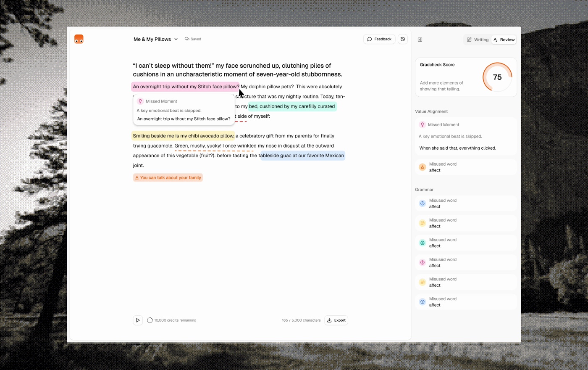This screenshot has height=370, width=588.
Task: Click pink highlighted sentence about Stitch face pillow
Action: (185, 87)
